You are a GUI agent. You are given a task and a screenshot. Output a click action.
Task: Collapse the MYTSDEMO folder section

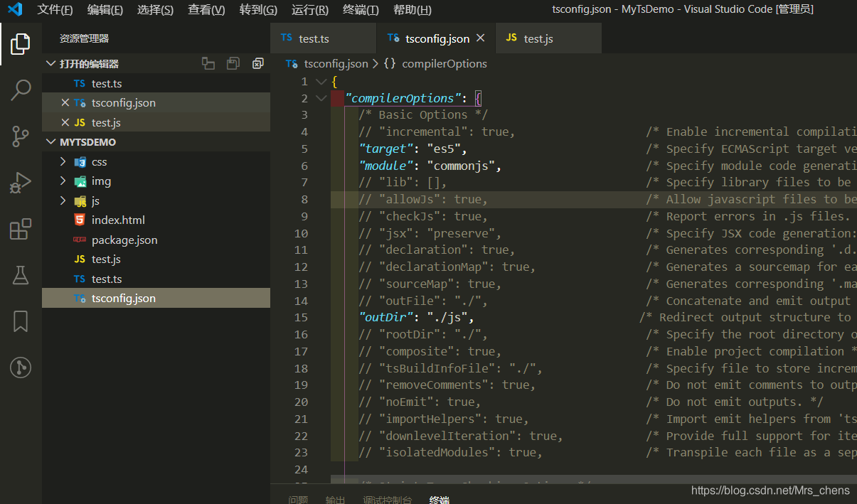[50, 142]
